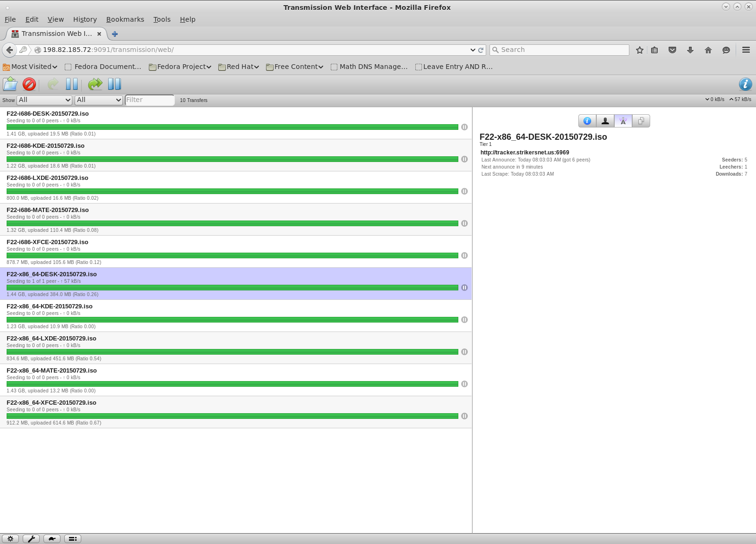Select the F22-x86_64-LXDE progress bar

click(x=232, y=352)
